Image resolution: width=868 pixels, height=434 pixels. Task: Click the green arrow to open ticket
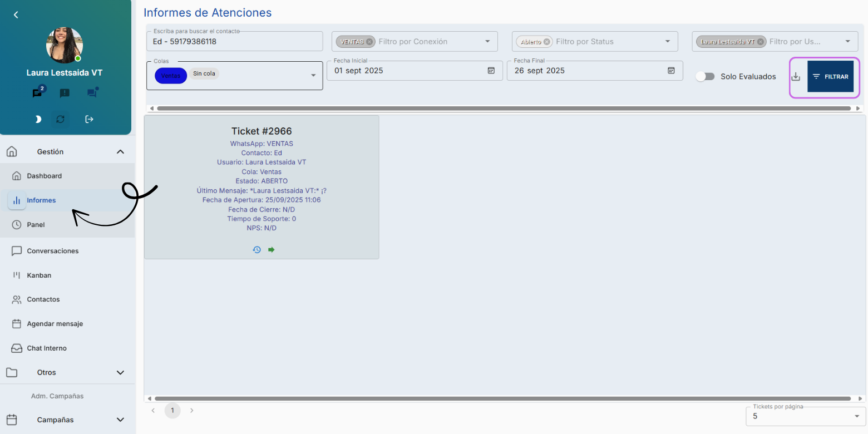click(x=272, y=250)
